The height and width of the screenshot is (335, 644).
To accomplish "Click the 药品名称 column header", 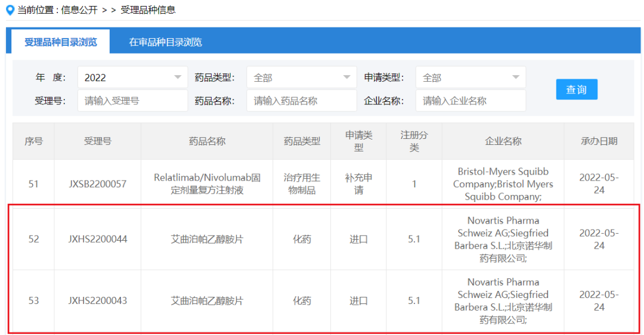I will pyautogui.click(x=207, y=141).
